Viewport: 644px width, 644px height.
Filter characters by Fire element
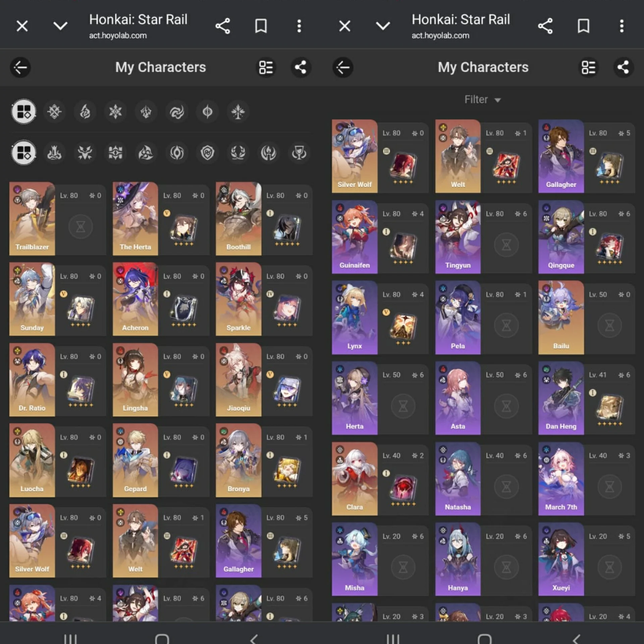click(x=85, y=111)
